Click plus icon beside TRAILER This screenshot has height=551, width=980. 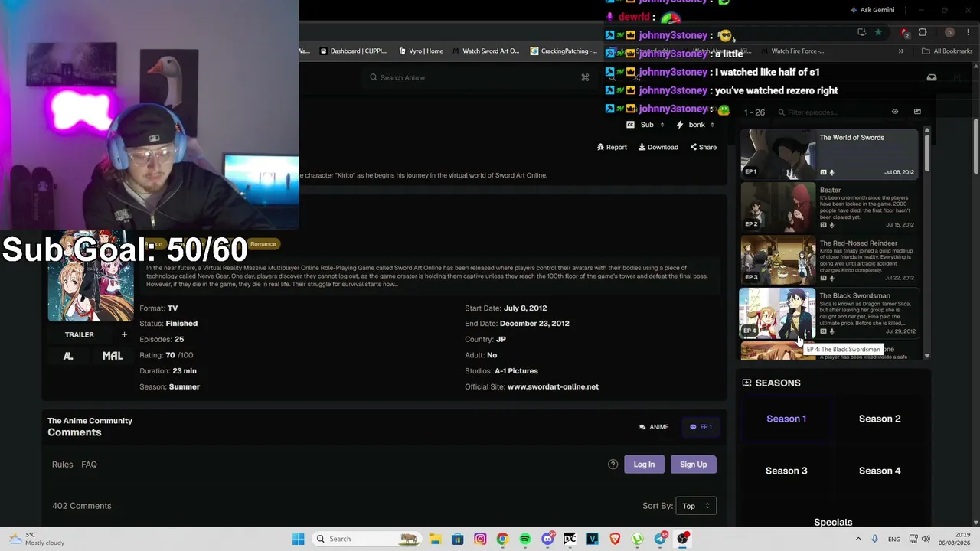click(x=124, y=334)
